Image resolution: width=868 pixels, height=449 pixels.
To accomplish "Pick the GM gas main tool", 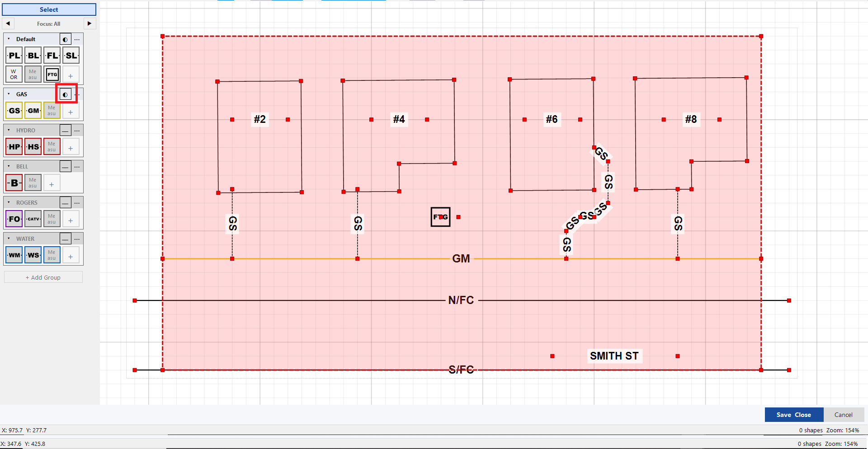I will (x=33, y=111).
